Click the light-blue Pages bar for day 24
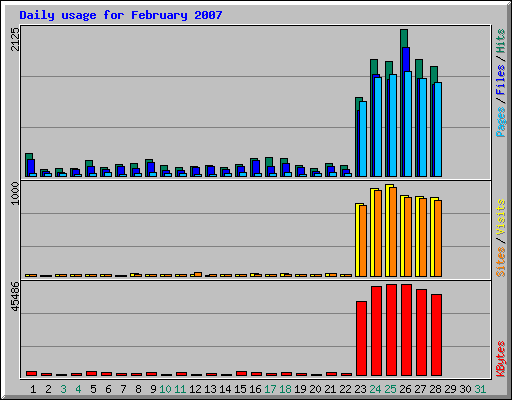The image size is (512, 400). (378, 127)
